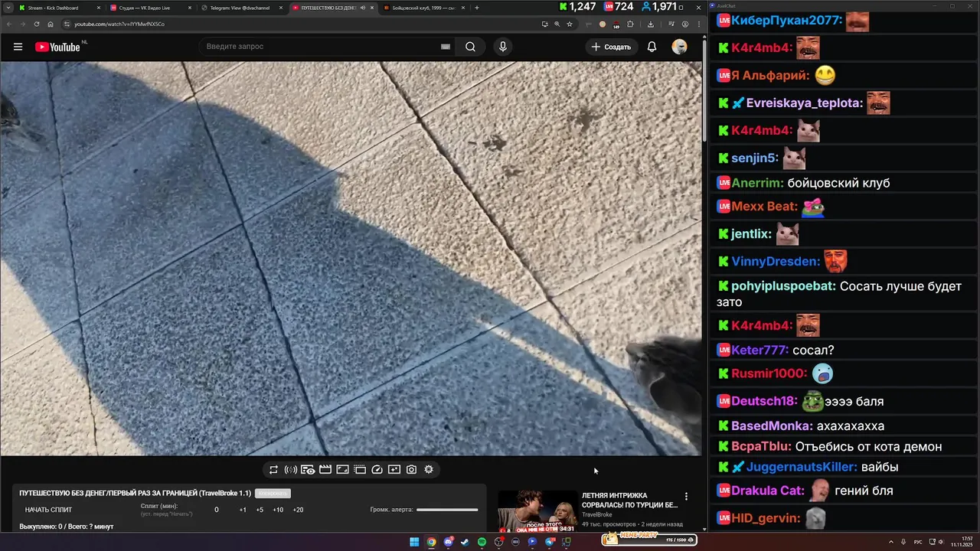Click username Rusmir1000 in chat

769,373
